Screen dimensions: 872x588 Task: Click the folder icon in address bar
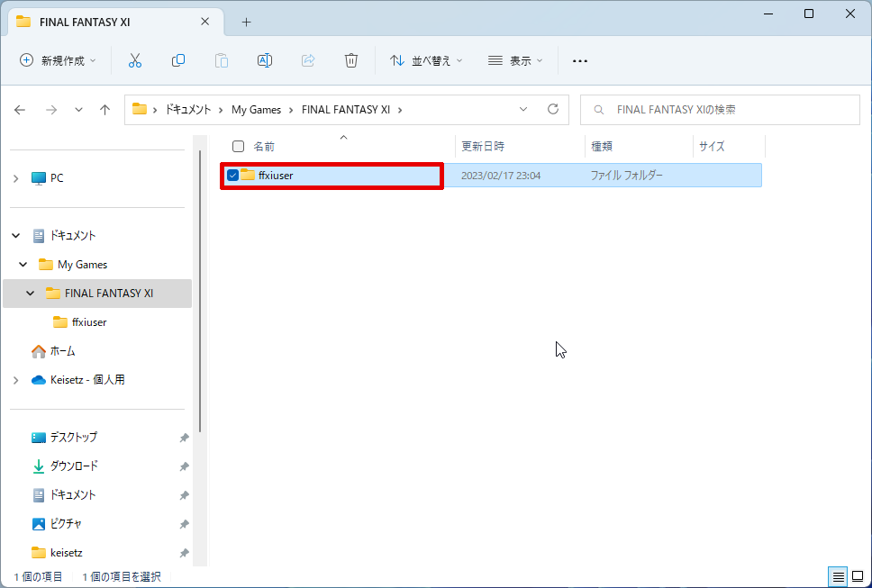(139, 110)
